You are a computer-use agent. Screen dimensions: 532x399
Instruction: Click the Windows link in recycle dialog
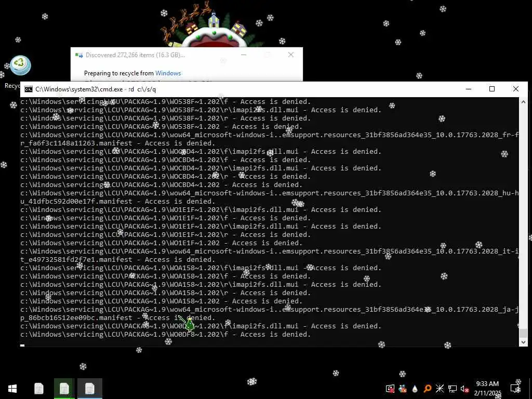168,73
